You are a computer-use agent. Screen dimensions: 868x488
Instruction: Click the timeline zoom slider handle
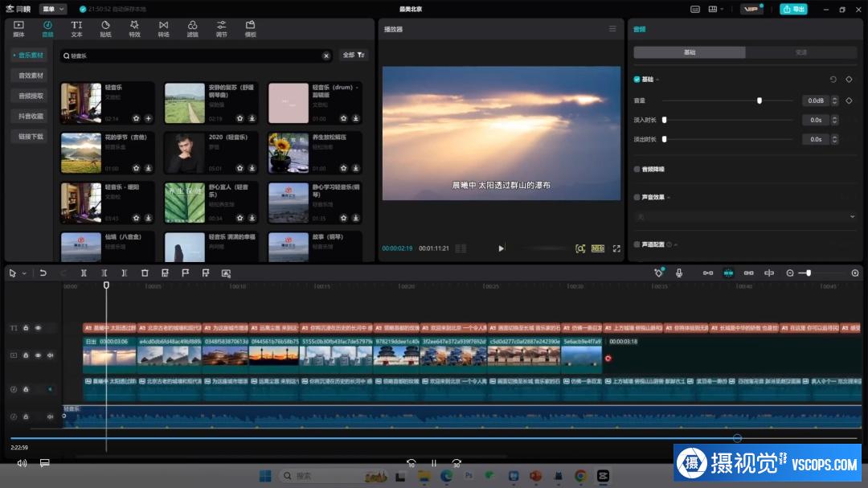[809, 273]
